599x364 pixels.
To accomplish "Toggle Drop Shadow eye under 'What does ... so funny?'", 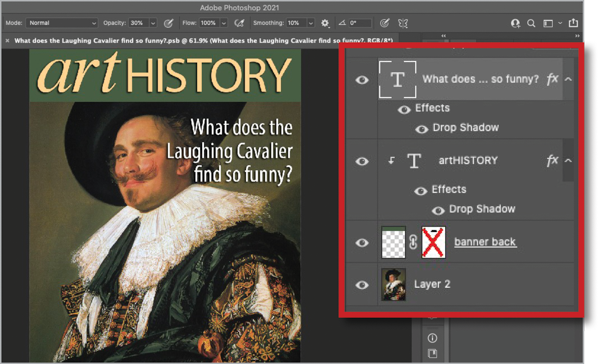I will [421, 129].
